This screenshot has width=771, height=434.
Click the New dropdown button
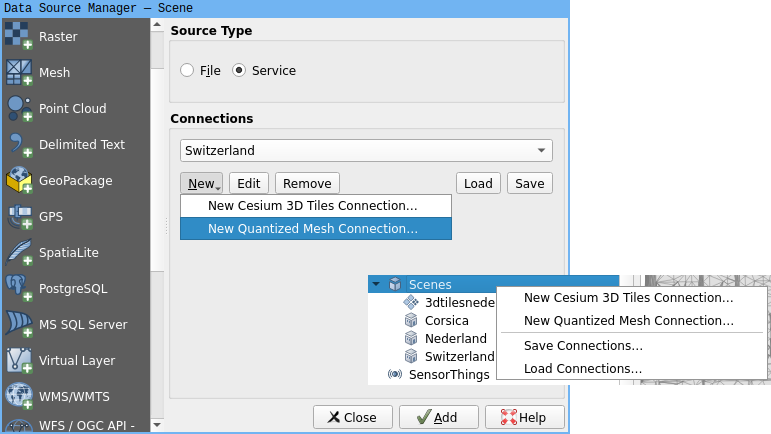[x=202, y=184]
